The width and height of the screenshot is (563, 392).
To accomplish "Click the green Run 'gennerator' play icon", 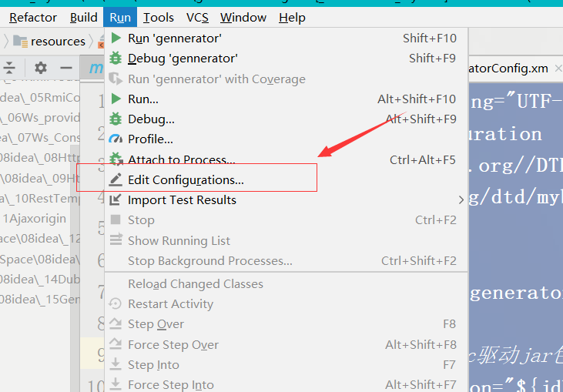I will click(x=116, y=38).
